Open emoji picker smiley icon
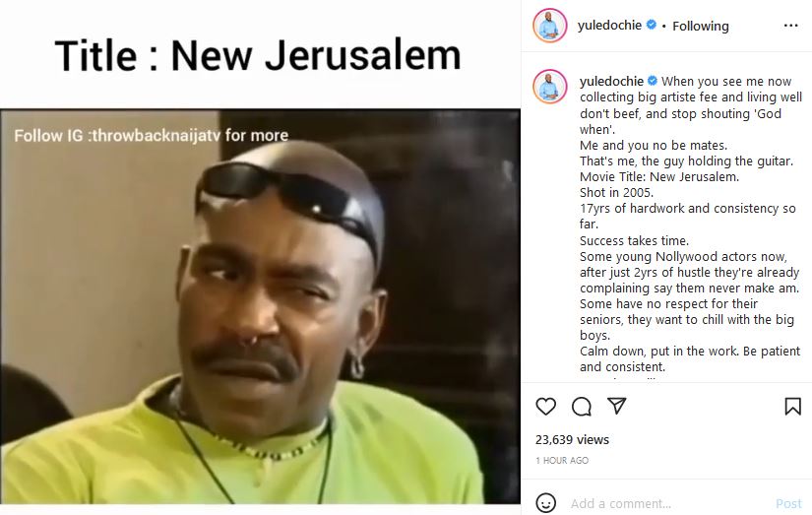Viewport: 812px width, 515px height. [x=546, y=503]
